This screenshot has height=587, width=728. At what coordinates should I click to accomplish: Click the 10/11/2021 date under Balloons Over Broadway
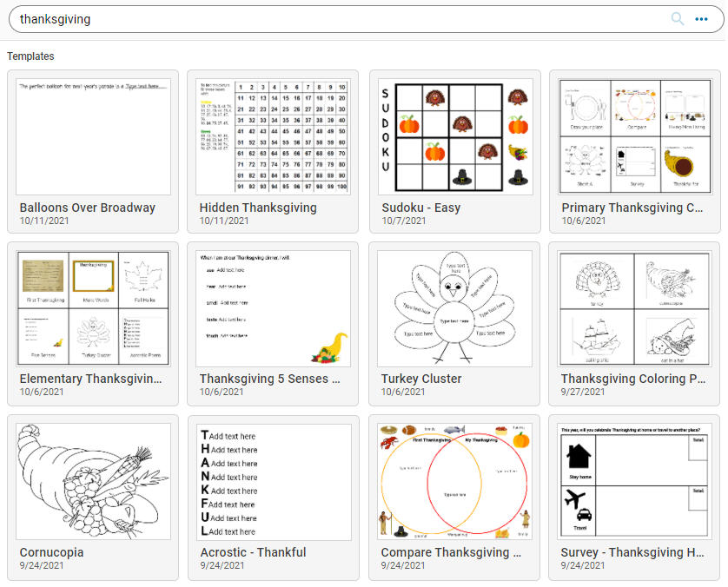click(44, 221)
